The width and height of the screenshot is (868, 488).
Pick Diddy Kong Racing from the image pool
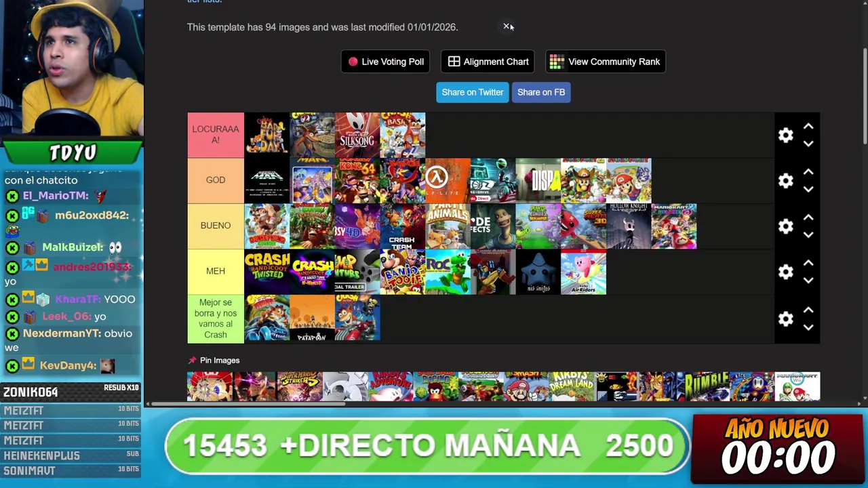[x=436, y=386]
